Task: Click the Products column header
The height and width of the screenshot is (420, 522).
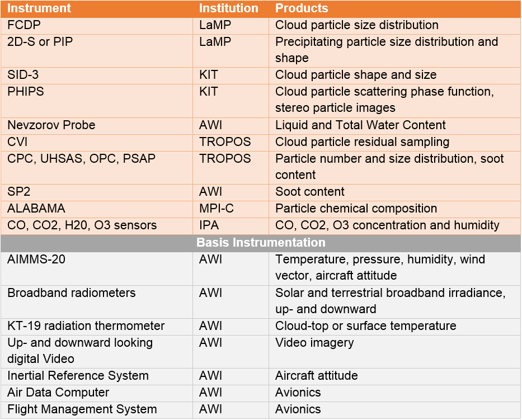Action: click(x=302, y=8)
